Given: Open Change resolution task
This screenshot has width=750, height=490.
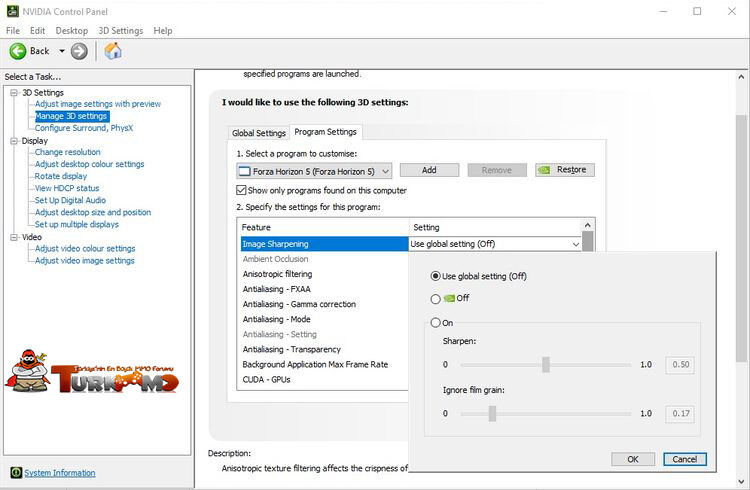Looking at the screenshot, I should (67, 152).
